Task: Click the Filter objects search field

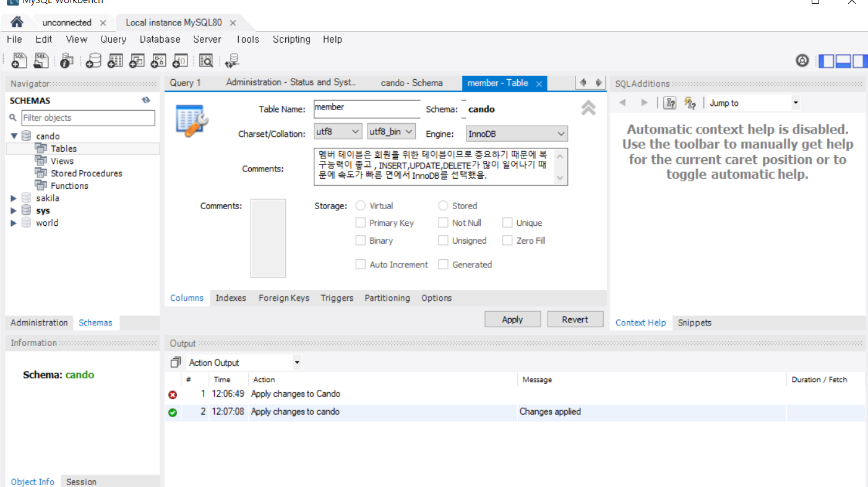Action: click(x=88, y=118)
